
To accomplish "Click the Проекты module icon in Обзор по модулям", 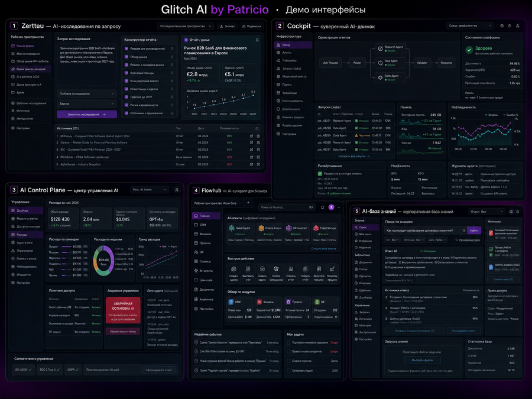I will (288, 301).
